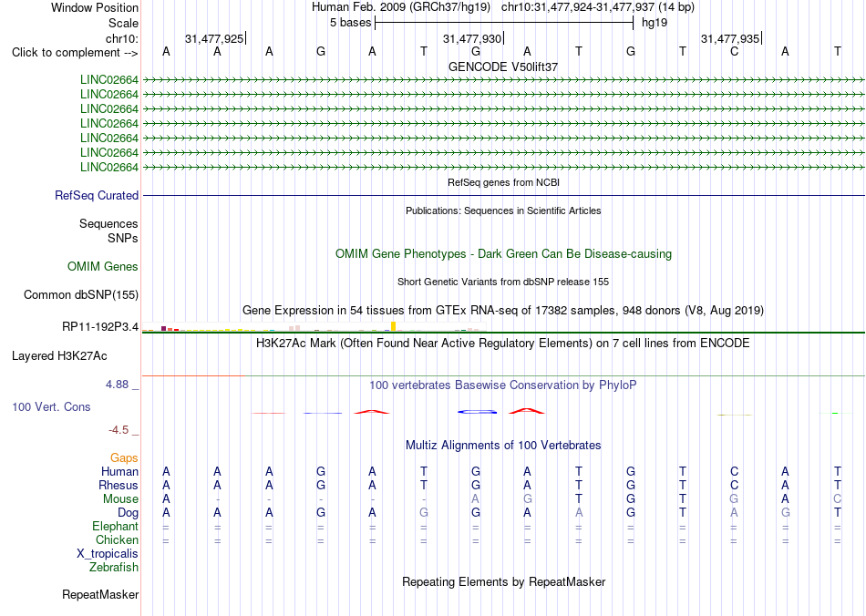Click the Zebrafish alignment row label
Screen dimensions: 866x616
[x=114, y=567]
